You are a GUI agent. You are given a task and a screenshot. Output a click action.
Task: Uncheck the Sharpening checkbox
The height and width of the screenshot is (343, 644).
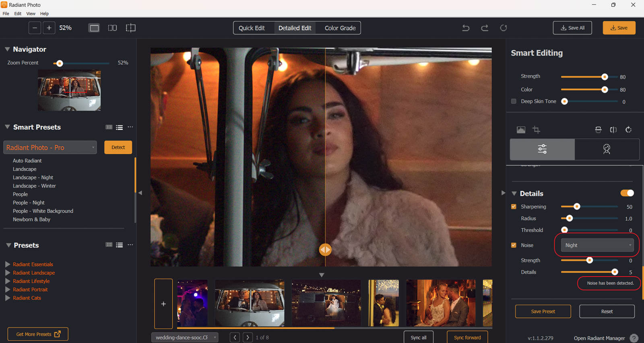[x=514, y=207]
